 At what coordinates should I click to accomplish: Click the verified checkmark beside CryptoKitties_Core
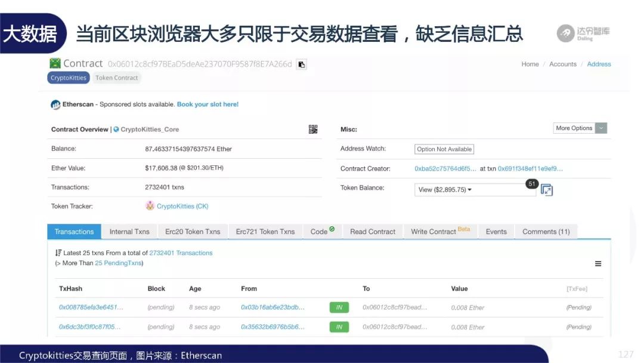[116, 130]
